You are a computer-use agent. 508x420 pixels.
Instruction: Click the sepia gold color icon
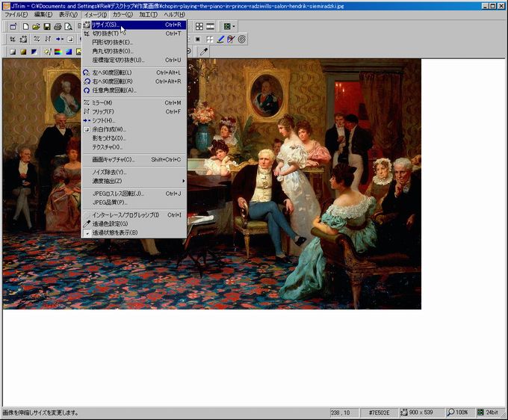[23, 52]
